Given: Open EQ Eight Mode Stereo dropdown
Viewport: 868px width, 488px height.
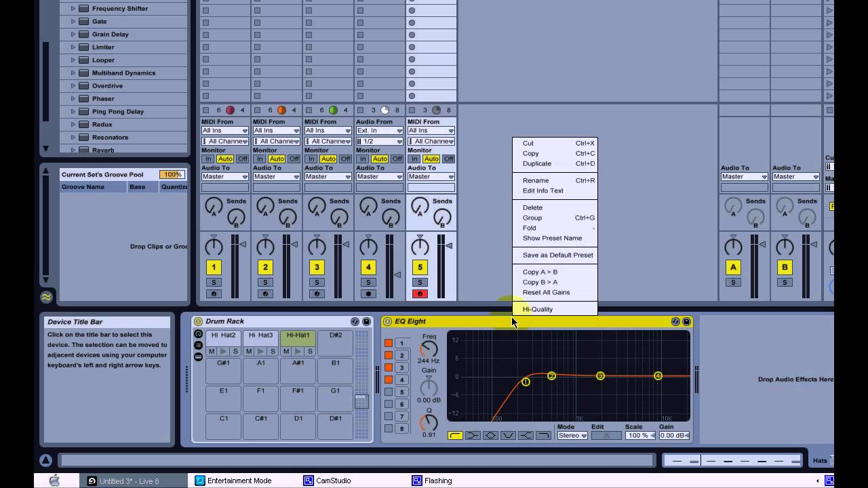Looking at the screenshot, I should pos(572,435).
